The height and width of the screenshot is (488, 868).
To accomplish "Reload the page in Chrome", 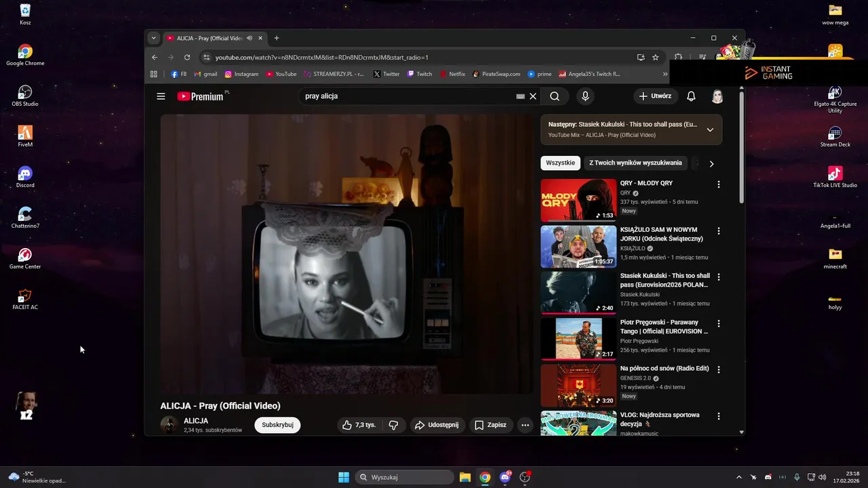I will tap(187, 58).
